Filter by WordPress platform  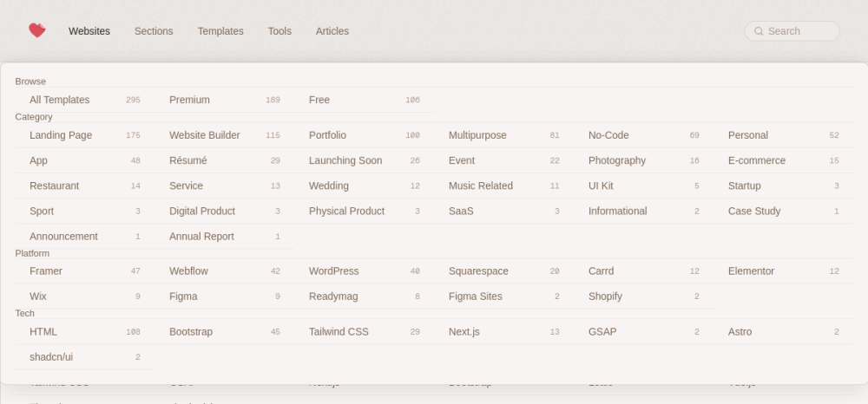365,271
